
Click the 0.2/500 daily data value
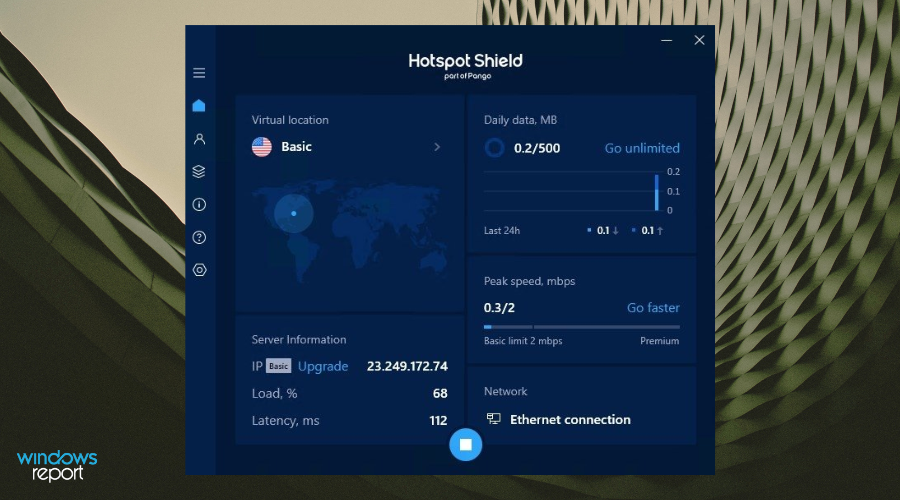[x=537, y=148]
